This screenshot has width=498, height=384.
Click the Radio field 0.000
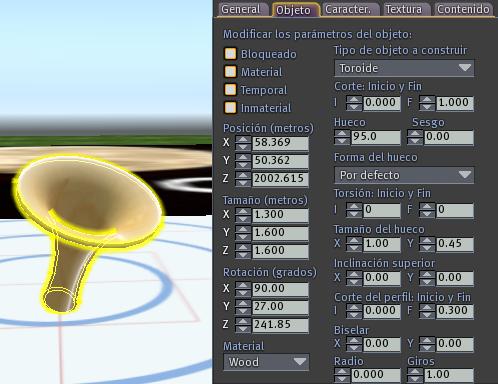[x=376, y=375]
